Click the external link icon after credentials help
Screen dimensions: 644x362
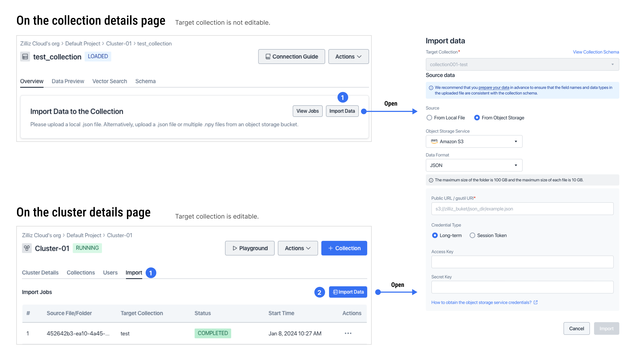[x=536, y=302]
